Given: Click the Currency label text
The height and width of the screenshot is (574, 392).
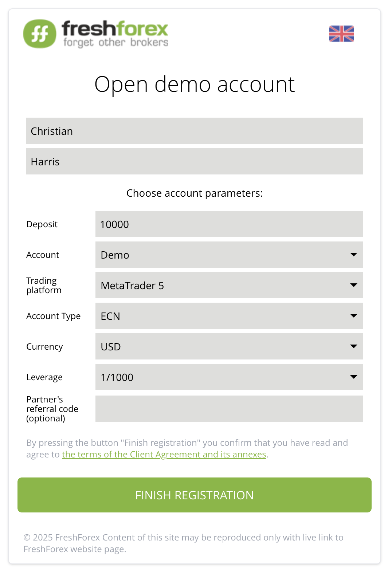Looking at the screenshot, I should 44,347.
